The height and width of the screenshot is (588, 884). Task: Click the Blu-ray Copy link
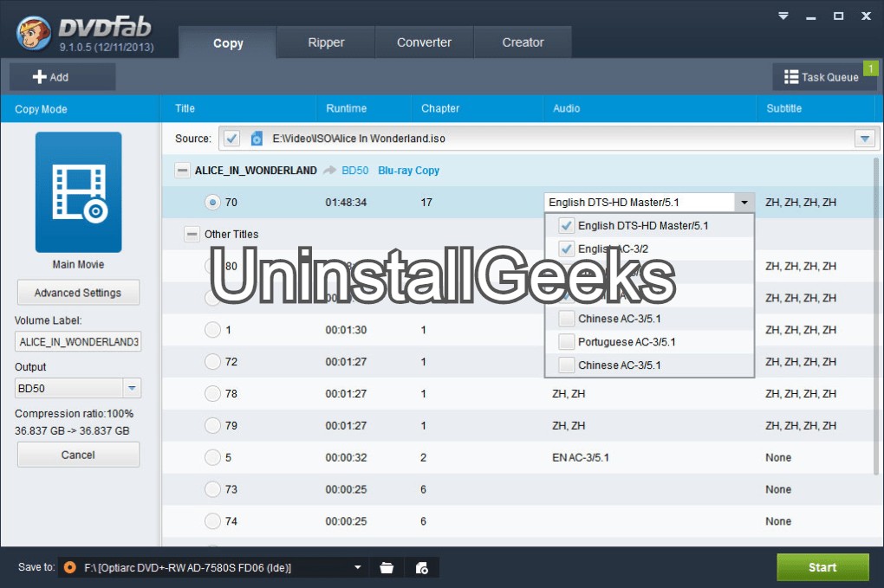pos(408,170)
